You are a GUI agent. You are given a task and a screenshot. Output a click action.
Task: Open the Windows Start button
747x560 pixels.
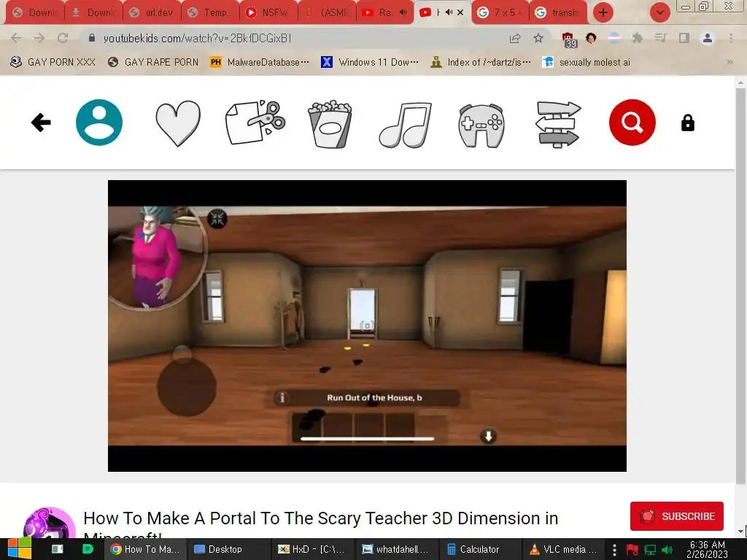(x=20, y=549)
